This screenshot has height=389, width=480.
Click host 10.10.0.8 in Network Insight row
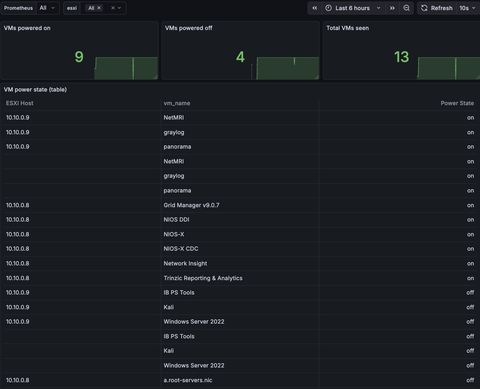[x=18, y=263]
